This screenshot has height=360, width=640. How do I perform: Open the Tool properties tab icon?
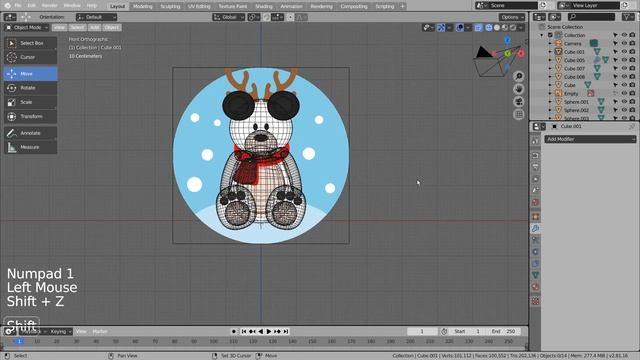pos(536,141)
